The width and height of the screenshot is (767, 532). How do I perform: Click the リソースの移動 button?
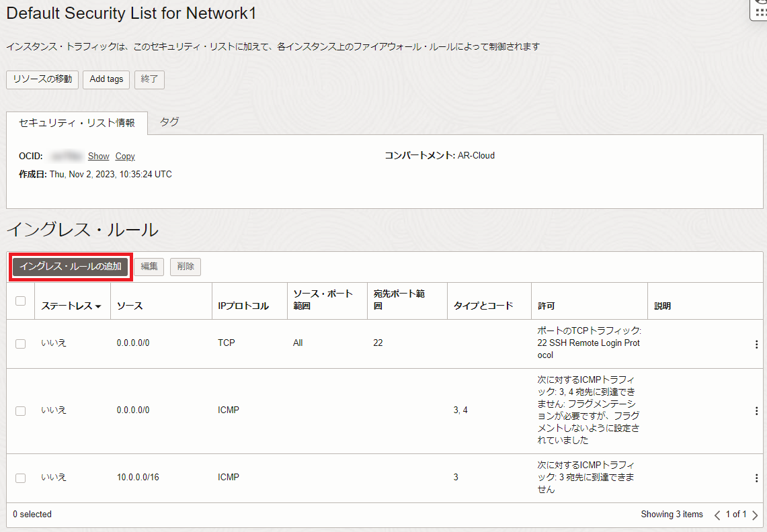42,79
